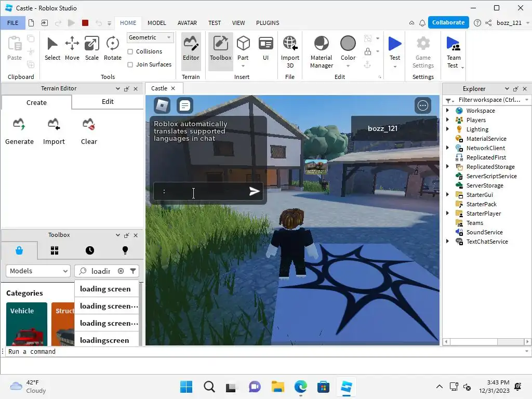Open the FILE menu
The height and width of the screenshot is (399, 532).
tap(13, 23)
